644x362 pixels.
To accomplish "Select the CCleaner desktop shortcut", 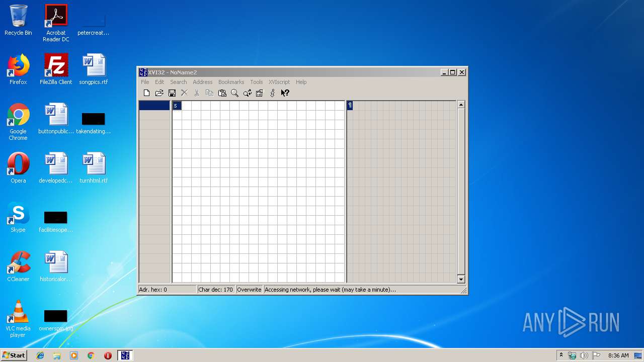I will (18, 266).
